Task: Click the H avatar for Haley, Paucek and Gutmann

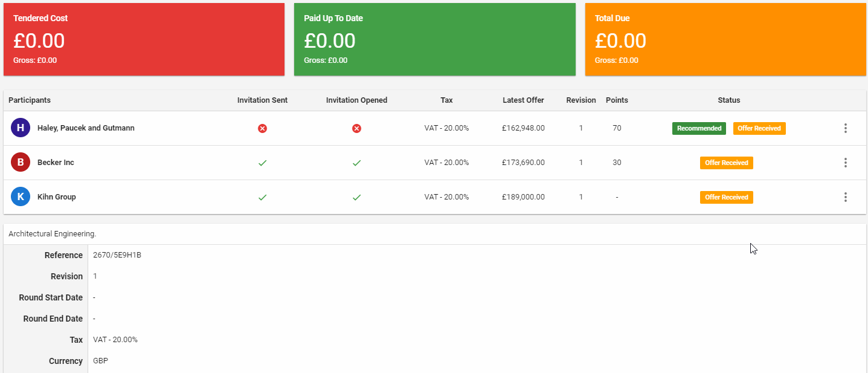Action: (21, 128)
